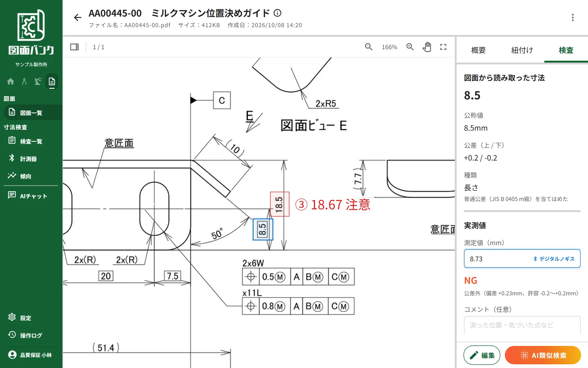Open 検査一覧 inspection list

pyautogui.click(x=31, y=141)
